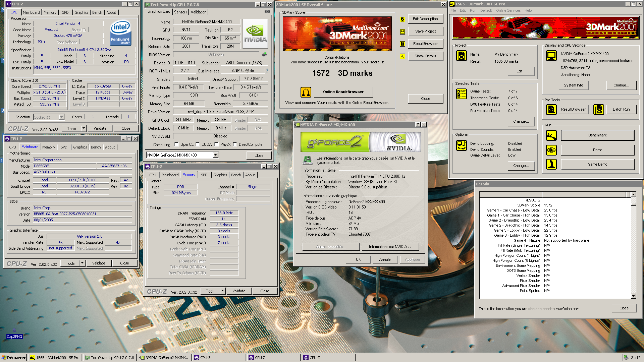Image resolution: width=644 pixels, height=362 pixels.
Task: Click the Close button in Details panel
Action: [624, 308]
